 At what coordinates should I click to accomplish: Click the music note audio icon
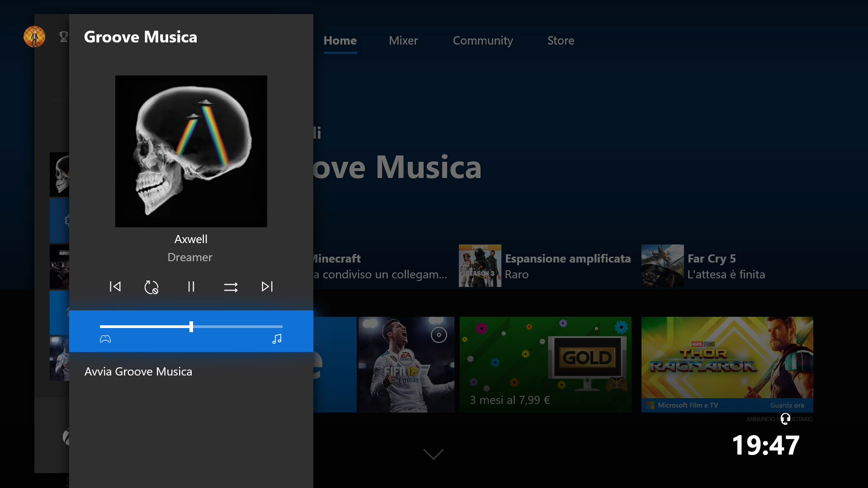tap(276, 338)
